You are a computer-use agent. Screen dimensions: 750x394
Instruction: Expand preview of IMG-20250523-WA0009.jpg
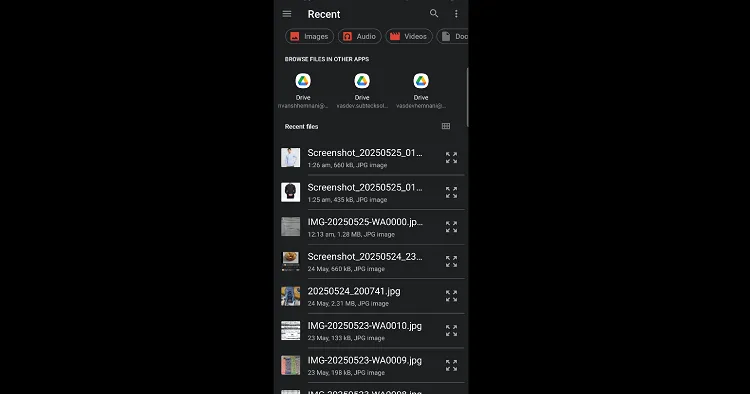coord(452,365)
